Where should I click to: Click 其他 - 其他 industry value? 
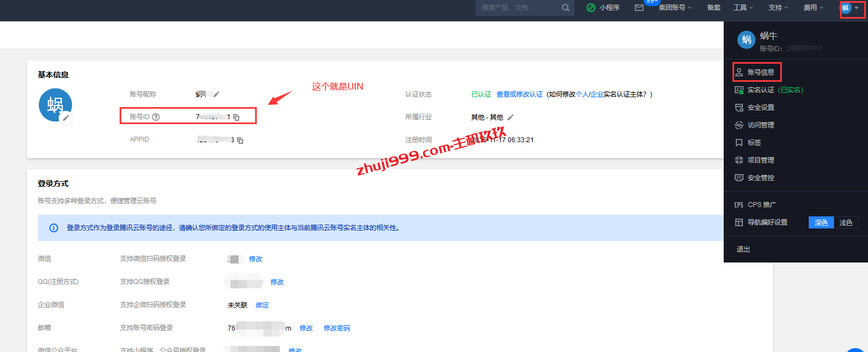pyautogui.click(x=487, y=118)
